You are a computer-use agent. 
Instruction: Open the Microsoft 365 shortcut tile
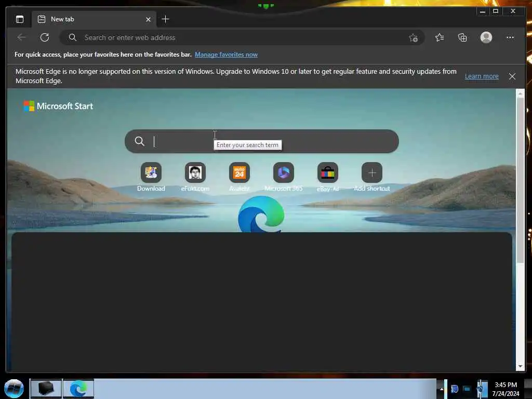[284, 177]
